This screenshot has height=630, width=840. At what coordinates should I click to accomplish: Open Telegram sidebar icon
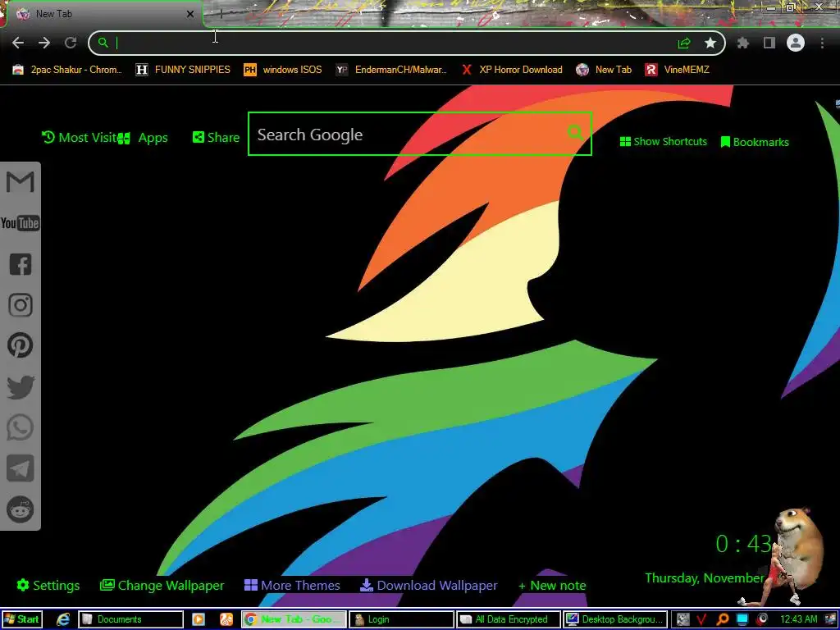[x=21, y=468]
